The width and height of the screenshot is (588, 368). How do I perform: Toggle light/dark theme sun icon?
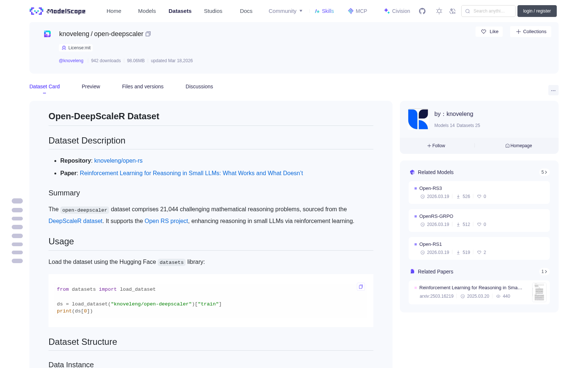[x=439, y=11]
